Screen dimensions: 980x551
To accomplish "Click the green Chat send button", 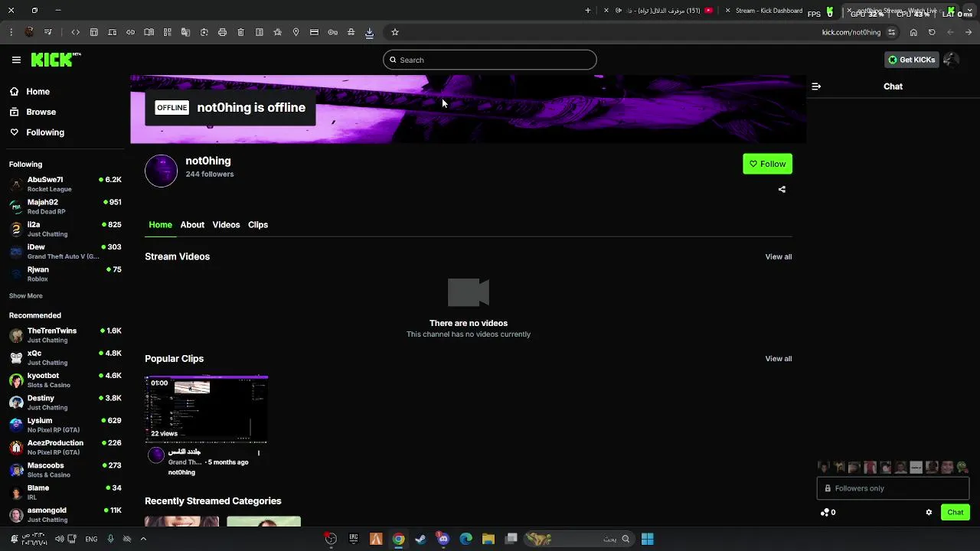I will (x=955, y=512).
